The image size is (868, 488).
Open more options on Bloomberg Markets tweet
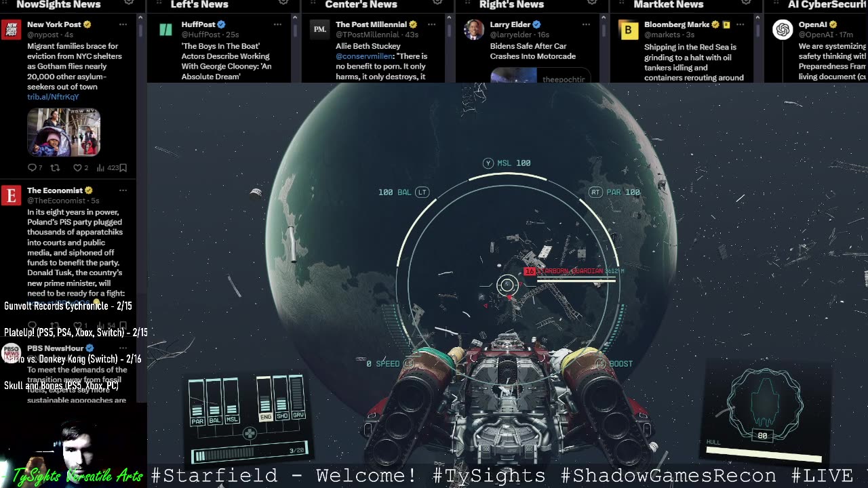[x=741, y=24]
